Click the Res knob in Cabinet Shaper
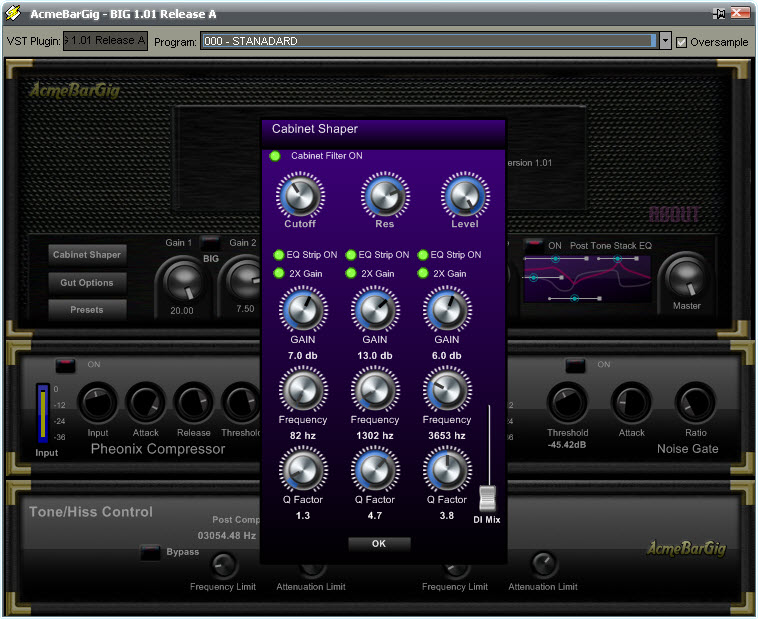The image size is (758, 619). pyautogui.click(x=385, y=196)
